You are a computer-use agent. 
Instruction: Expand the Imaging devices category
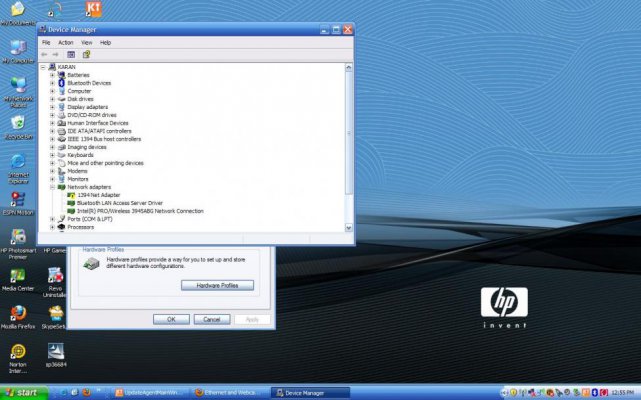(52, 147)
